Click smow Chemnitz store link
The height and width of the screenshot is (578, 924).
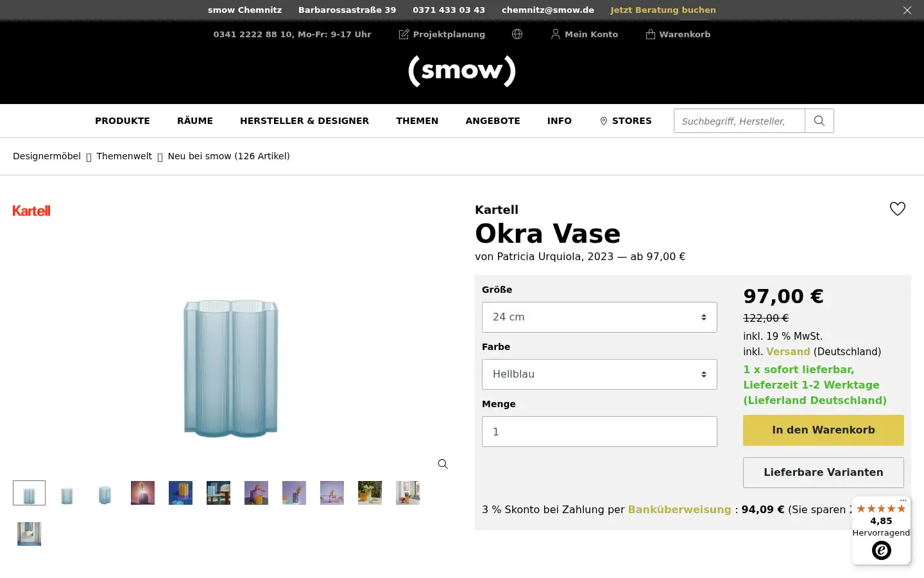pyautogui.click(x=244, y=10)
